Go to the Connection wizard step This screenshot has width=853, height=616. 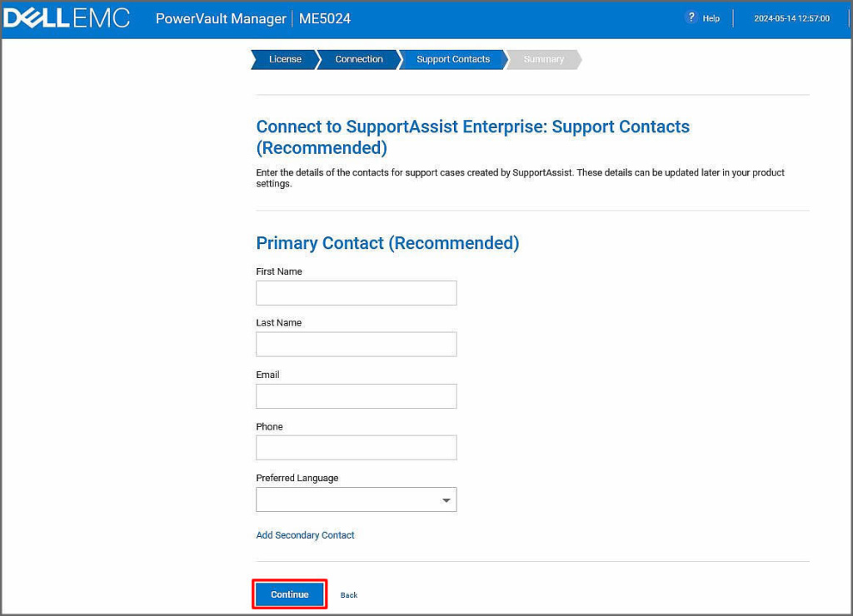[x=359, y=59]
